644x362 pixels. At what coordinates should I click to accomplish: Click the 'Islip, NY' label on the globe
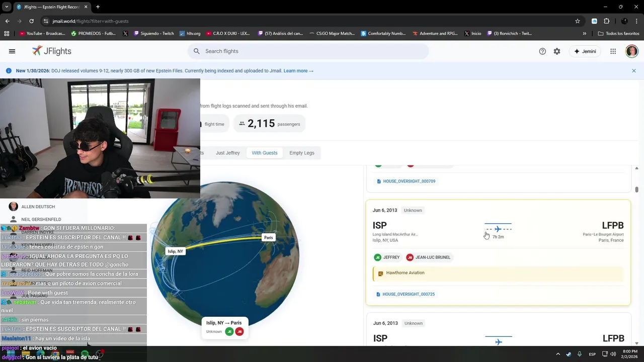[176, 251]
